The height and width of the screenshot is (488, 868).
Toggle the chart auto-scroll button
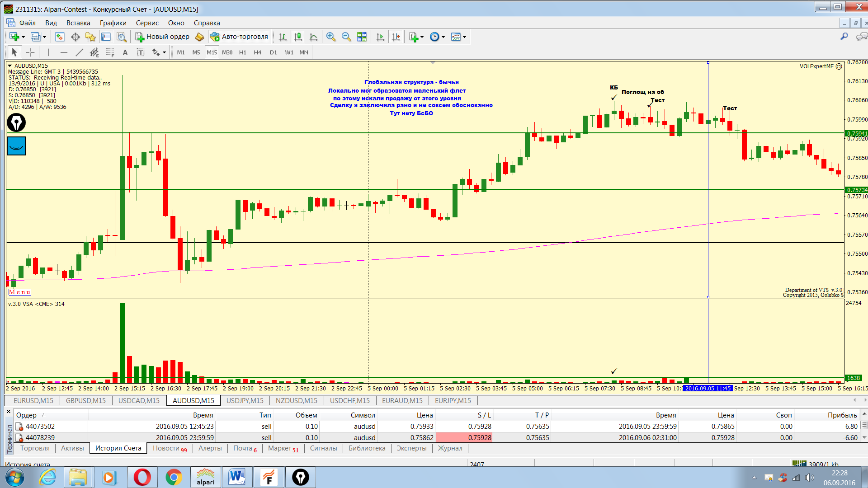pyautogui.click(x=380, y=37)
